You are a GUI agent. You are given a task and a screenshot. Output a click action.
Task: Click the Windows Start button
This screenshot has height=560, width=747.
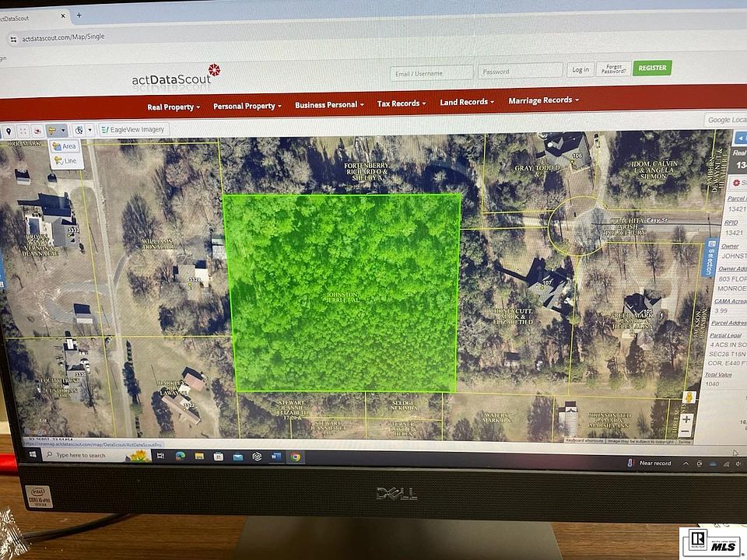click(x=33, y=454)
